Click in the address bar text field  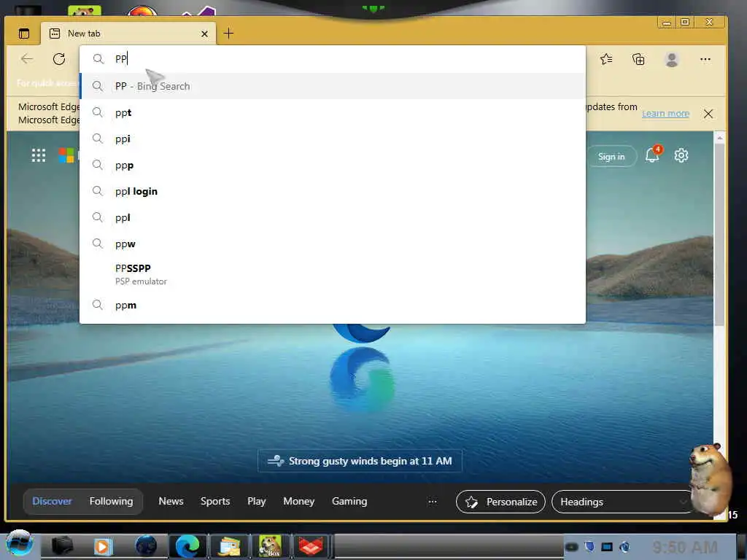coord(333,58)
